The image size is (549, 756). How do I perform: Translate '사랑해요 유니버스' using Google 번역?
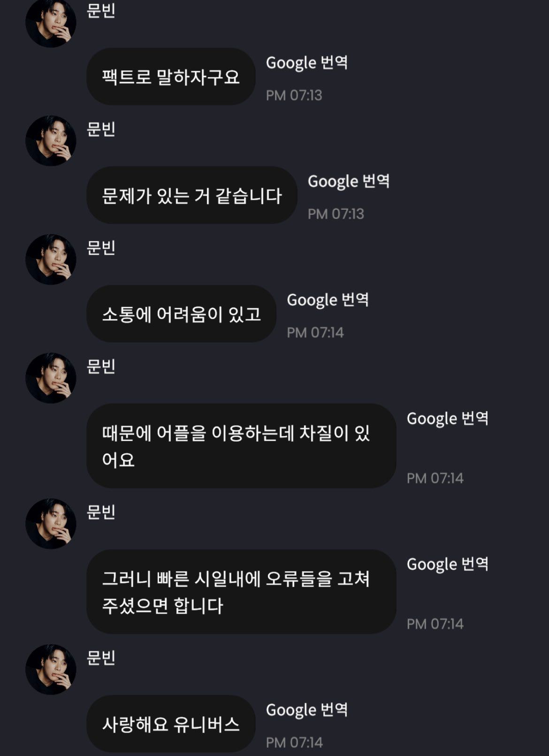(307, 710)
